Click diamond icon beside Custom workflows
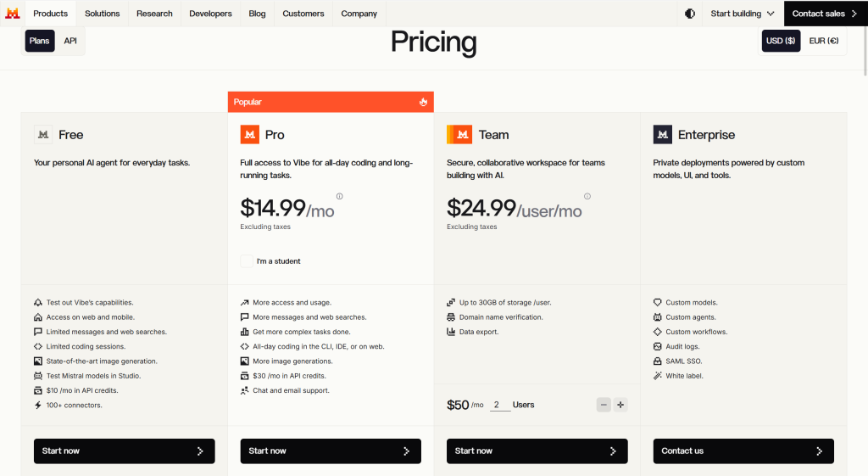Viewport: 868px width, 476px height. click(x=658, y=332)
